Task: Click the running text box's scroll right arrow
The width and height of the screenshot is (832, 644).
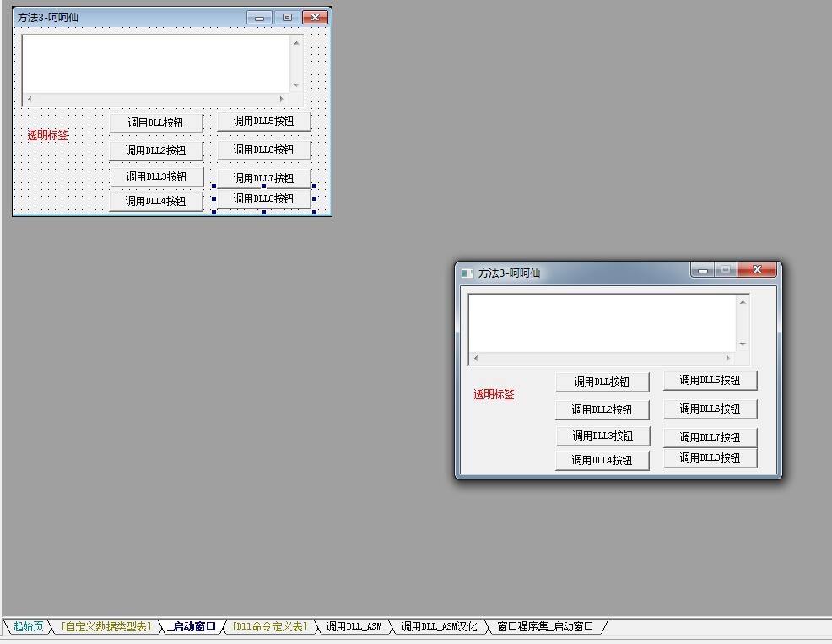Action: [727, 359]
